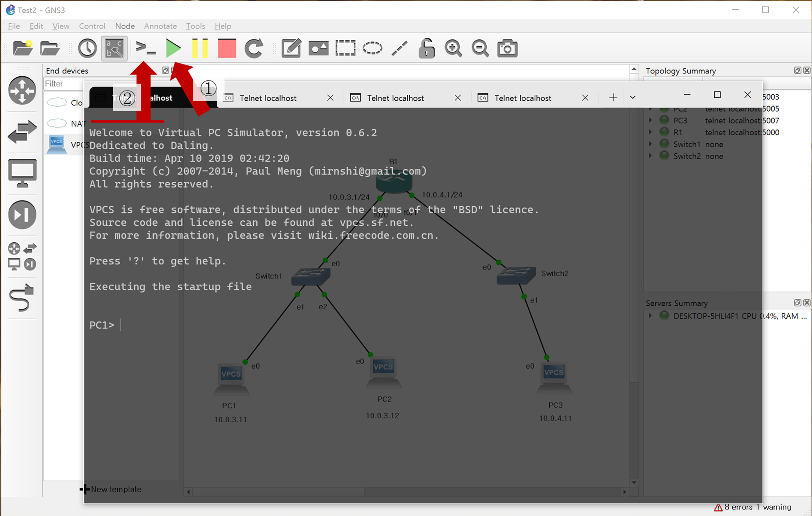Select the Add a note tool

[291, 48]
